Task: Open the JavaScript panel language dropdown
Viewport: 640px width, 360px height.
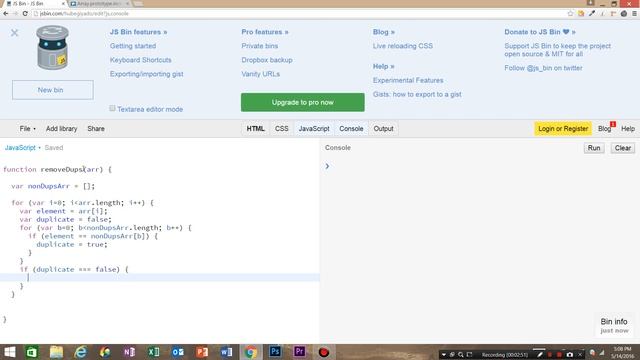Action: point(22,148)
